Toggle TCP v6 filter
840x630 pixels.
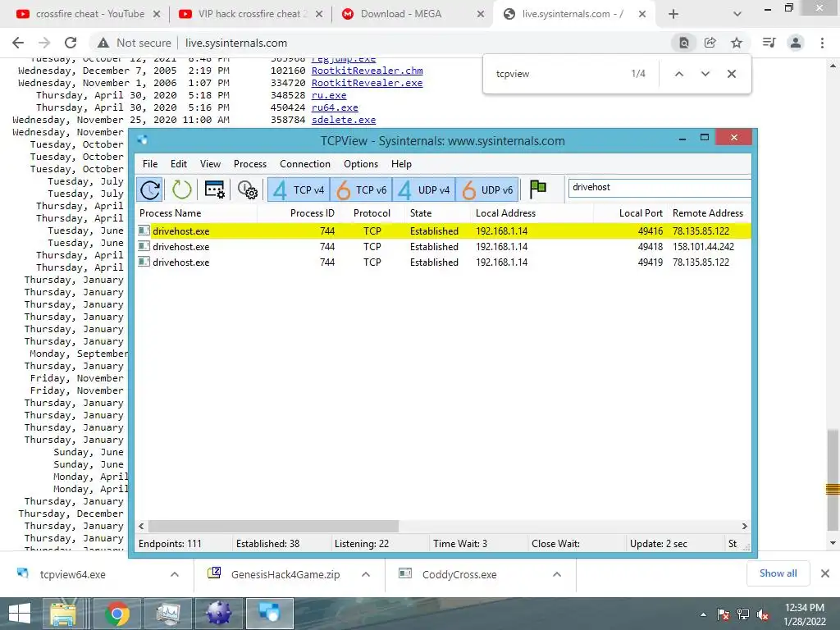click(x=362, y=189)
